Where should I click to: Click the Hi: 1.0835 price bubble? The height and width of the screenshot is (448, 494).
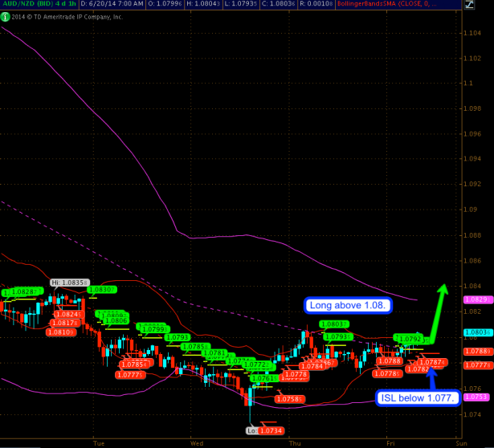pos(66,283)
